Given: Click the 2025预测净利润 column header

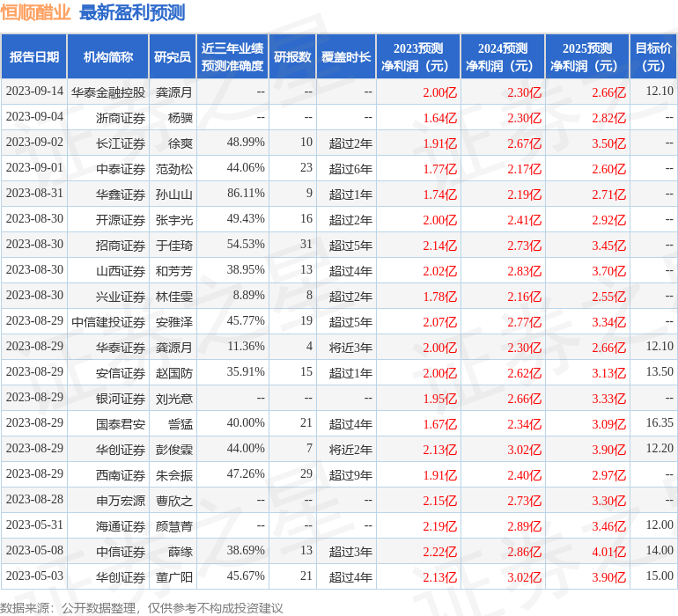Looking at the screenshot, I should [587, 56].
